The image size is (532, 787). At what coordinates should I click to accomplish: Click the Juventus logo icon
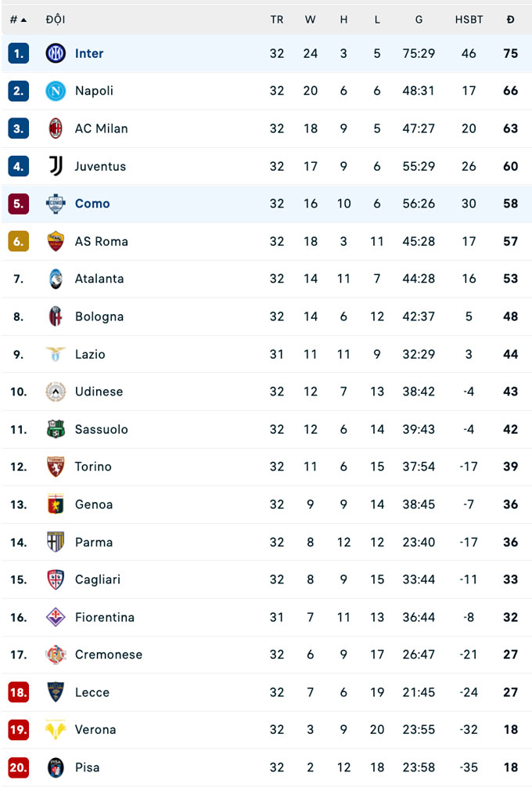point(56,166)
